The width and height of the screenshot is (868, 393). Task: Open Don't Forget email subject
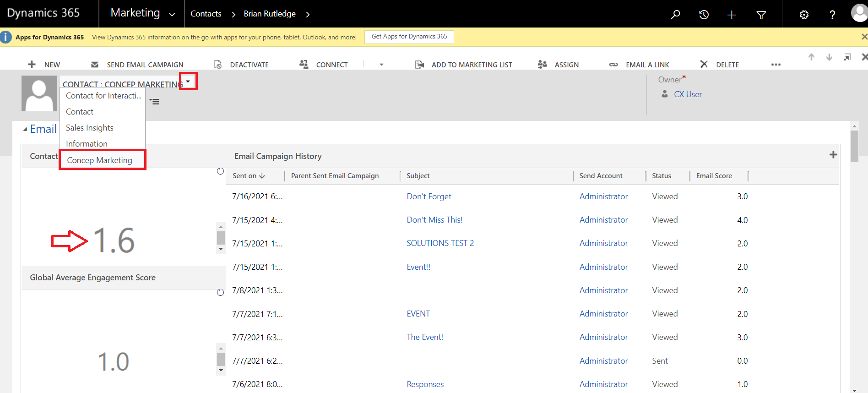[x=429, y=196]
